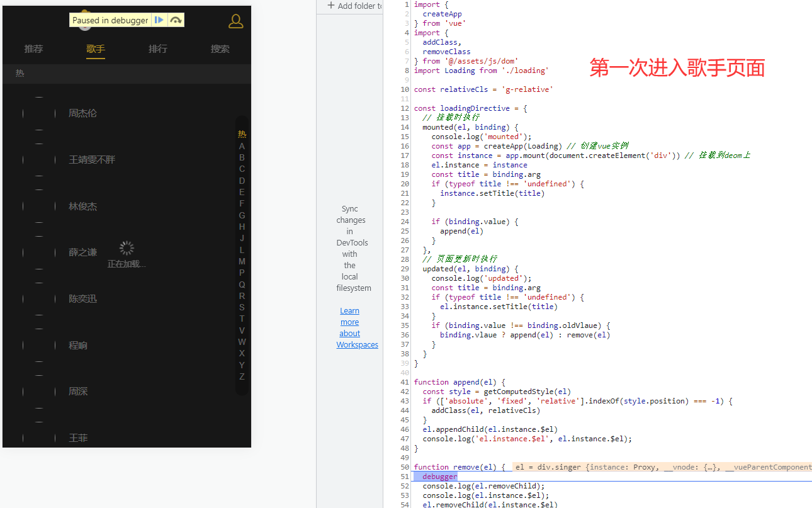Jump to letter X in index bar

(242, 353)
